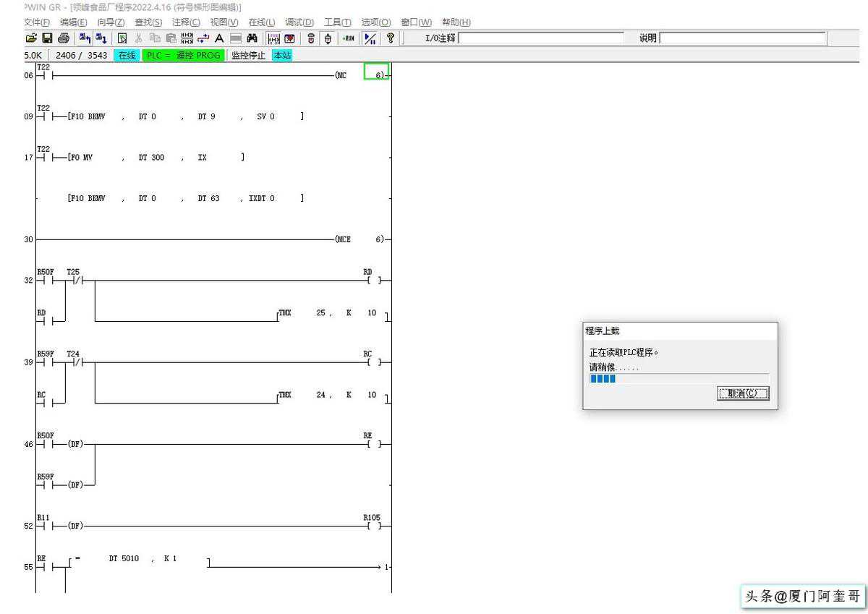Click the text comment 'A' icon
Image resolution: width=868 pixels, height=614 pixels.
pyautogui.click(x=219, y=38)
